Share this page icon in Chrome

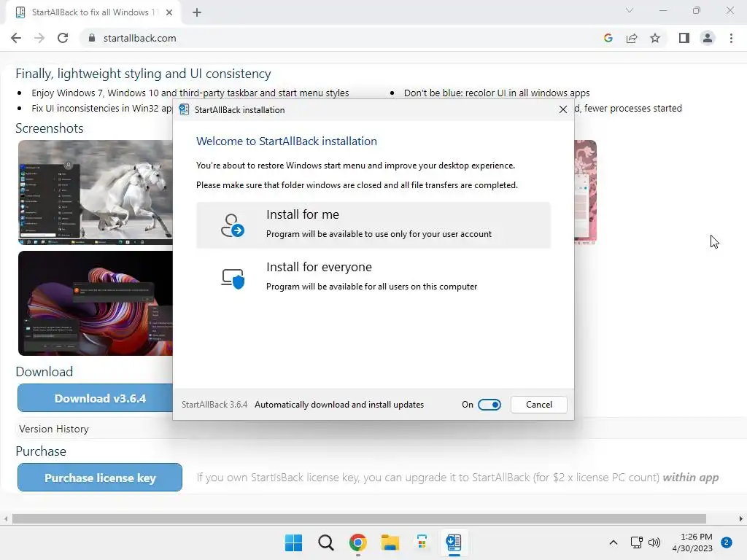(x=632, y=38)
